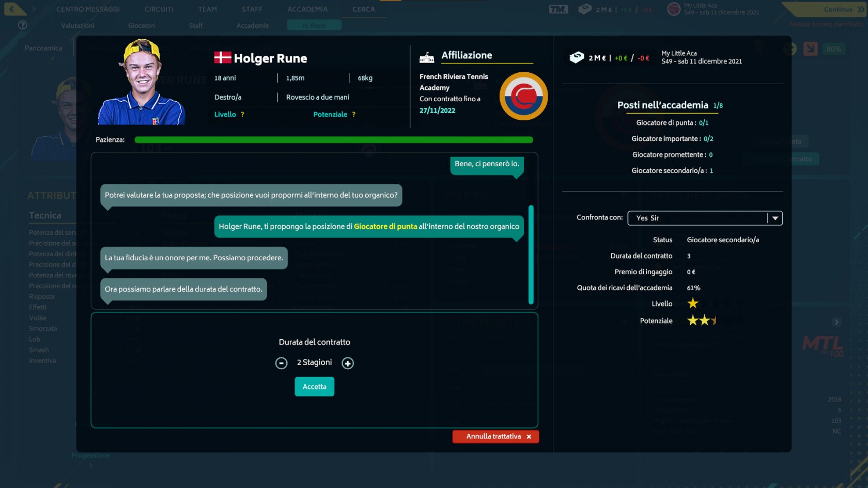Viewport: 868px width, 488px height.
Task: Click the French Riviera Tennis Academy logo
Action: pos(523,96)
